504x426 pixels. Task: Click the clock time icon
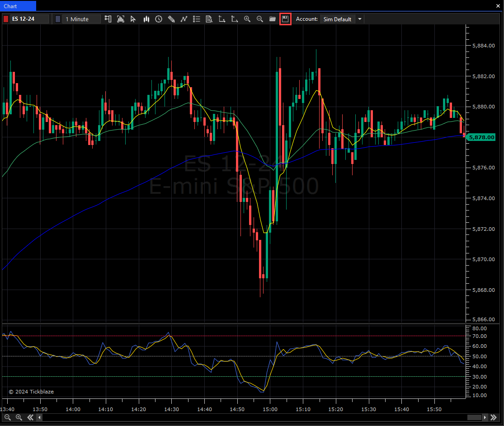159,19
